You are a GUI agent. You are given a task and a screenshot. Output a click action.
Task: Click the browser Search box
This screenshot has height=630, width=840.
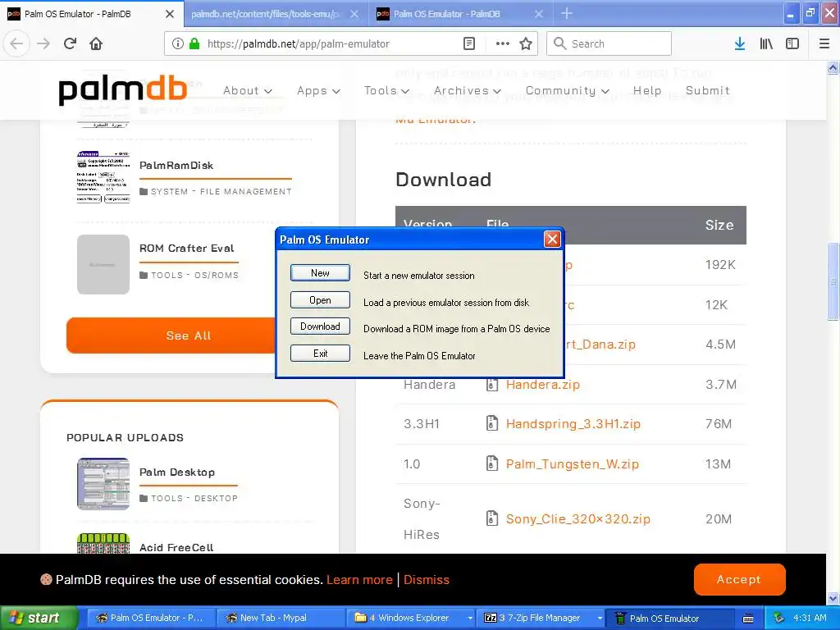point(609,43)
